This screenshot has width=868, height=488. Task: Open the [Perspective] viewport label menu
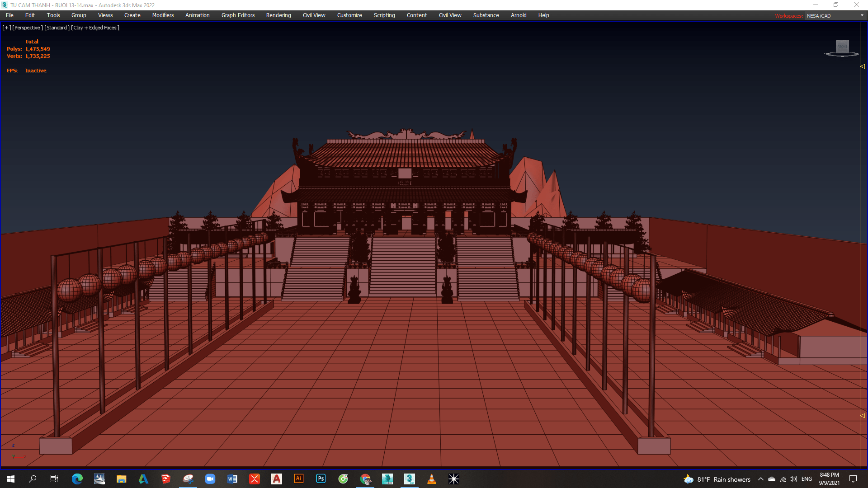[28, 28]
